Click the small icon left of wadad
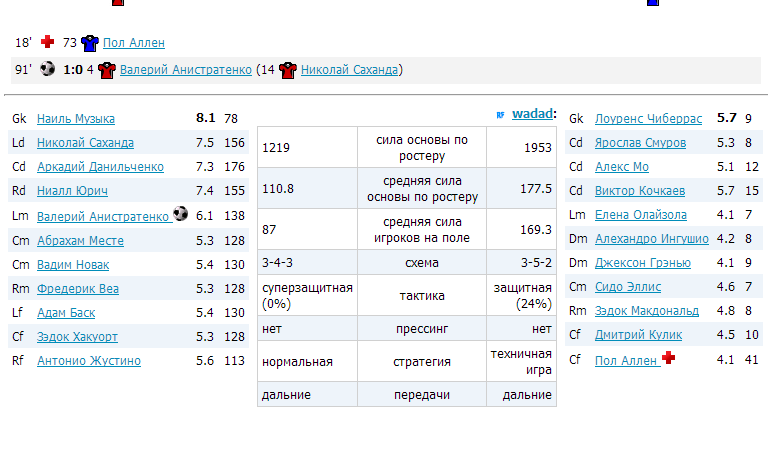 [x=500, y=115]
